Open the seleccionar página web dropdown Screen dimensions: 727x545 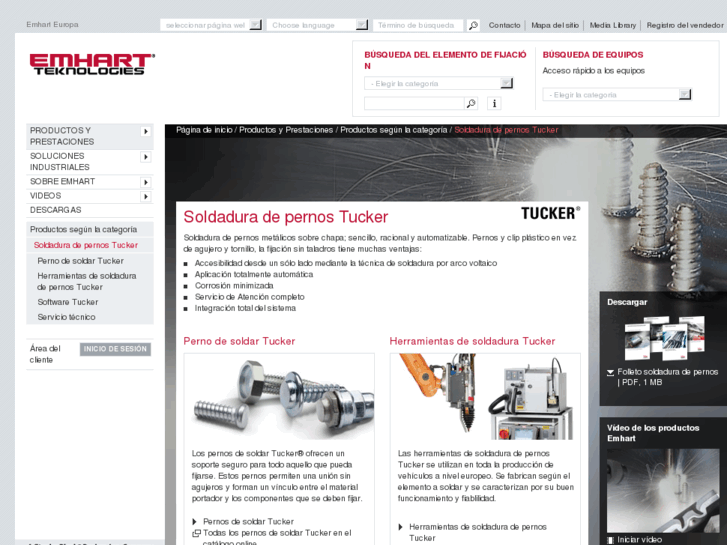coord(211,25)
